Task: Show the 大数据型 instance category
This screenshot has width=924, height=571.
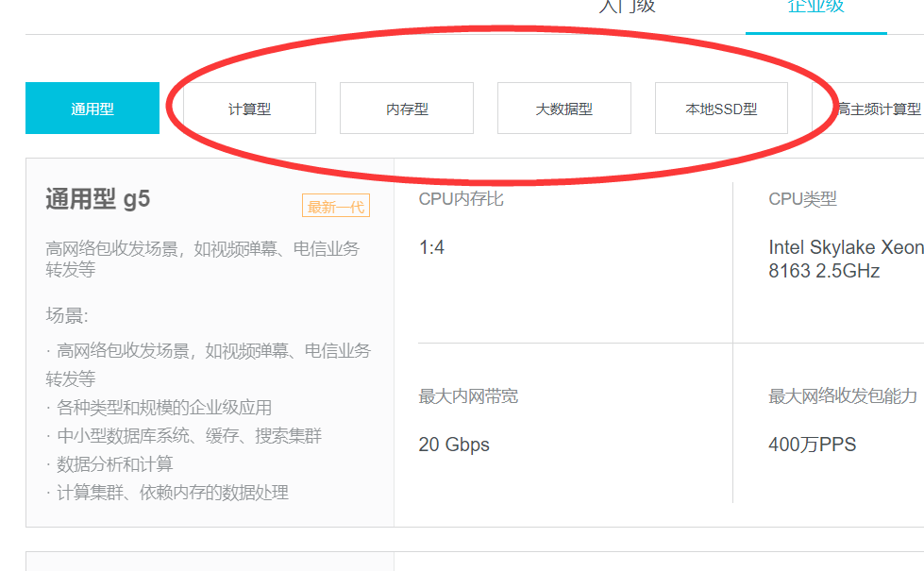Action: 563,109
